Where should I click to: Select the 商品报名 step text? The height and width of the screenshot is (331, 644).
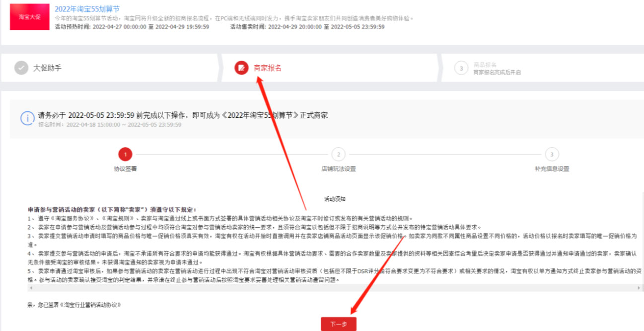[485, 65]
